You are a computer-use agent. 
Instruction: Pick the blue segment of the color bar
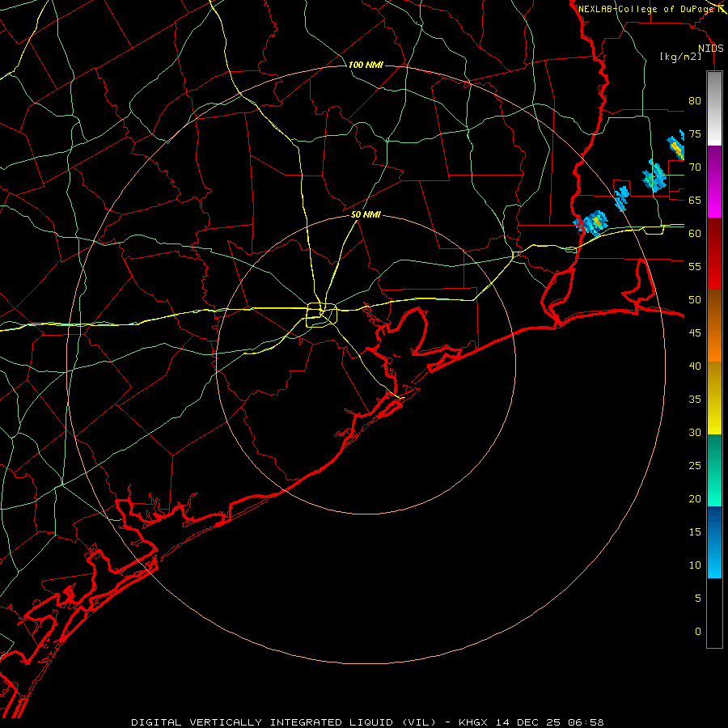pyautogui.click(x=714, y=542)
